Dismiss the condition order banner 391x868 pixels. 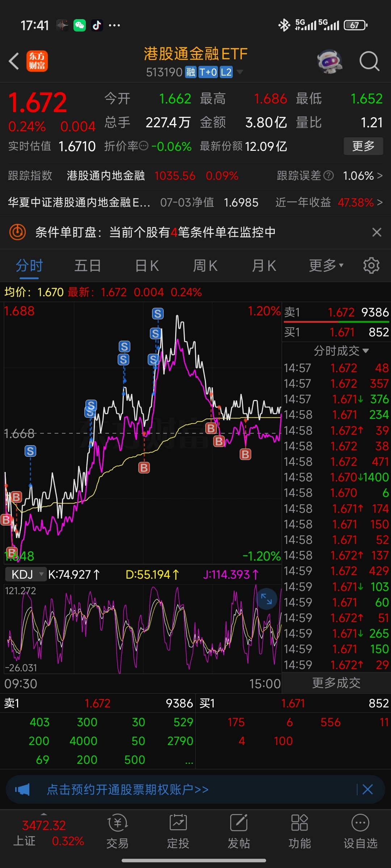pyautogui.click(x=377, y=232)
